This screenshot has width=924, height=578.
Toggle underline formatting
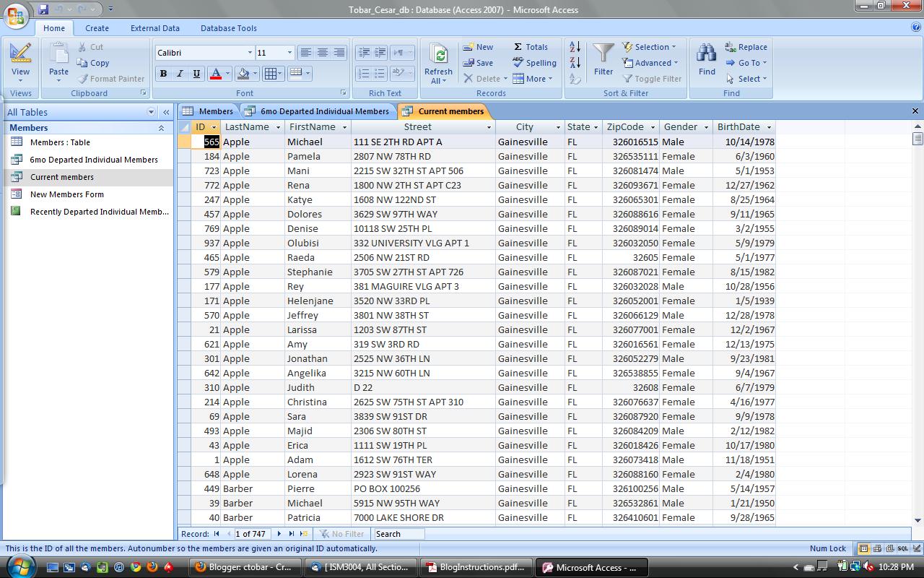click(x=197, y=74)
